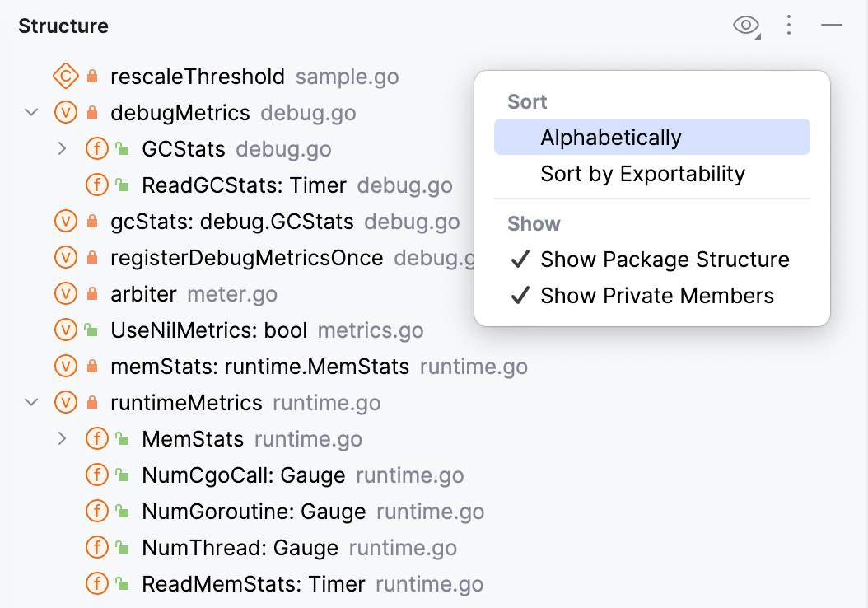Screen dimensions: 868x608
Task: Open the eye view options icon
Action: (745, 26)
